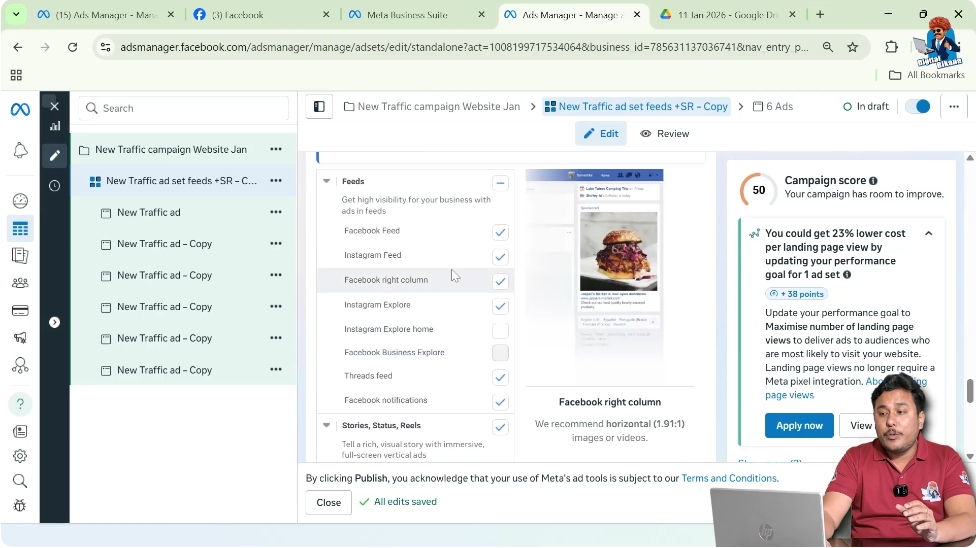Click the browser address bar URL

click(x=464, y=47)
